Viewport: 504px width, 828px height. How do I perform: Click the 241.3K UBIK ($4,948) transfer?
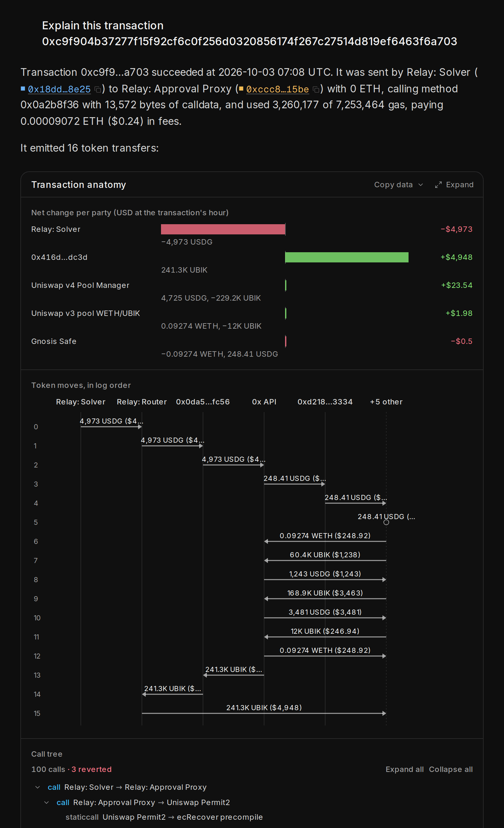tap(264, 708)
